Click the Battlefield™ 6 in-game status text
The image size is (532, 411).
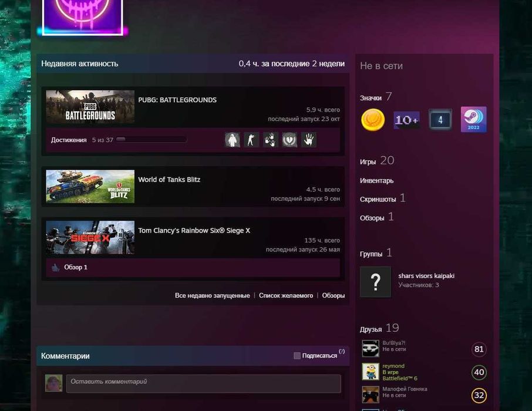click(400, 379)
